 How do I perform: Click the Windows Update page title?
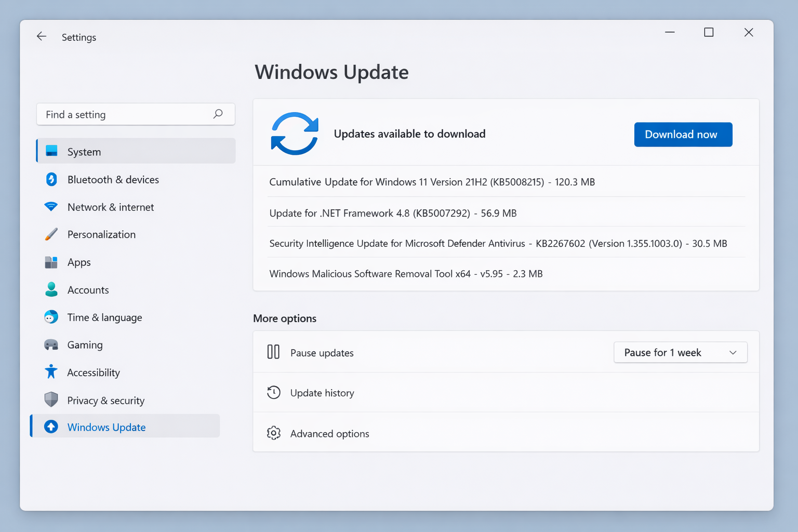[x=331, y=72]
